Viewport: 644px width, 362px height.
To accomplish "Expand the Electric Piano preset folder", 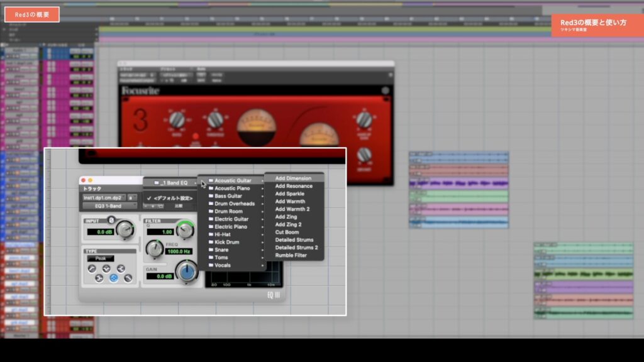I will click(233, 226).
